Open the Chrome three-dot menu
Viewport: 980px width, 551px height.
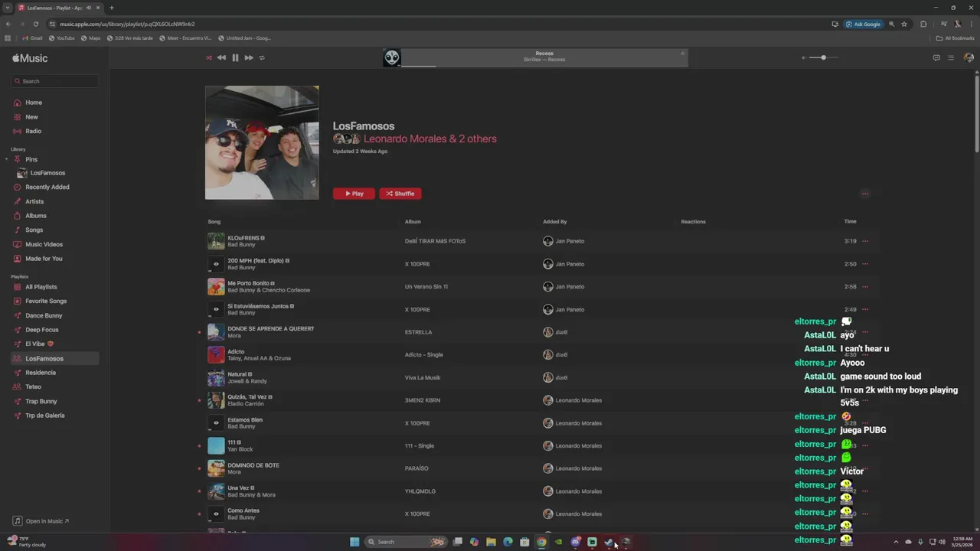[x=971, y=24]
